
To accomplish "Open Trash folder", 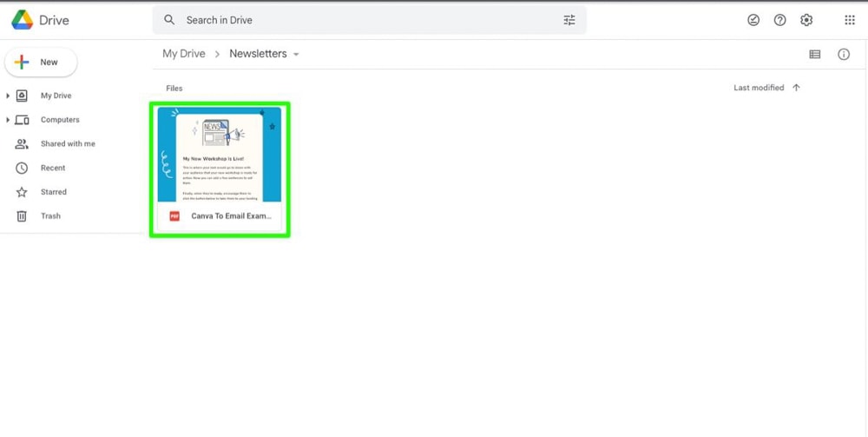I will [50, 216].
